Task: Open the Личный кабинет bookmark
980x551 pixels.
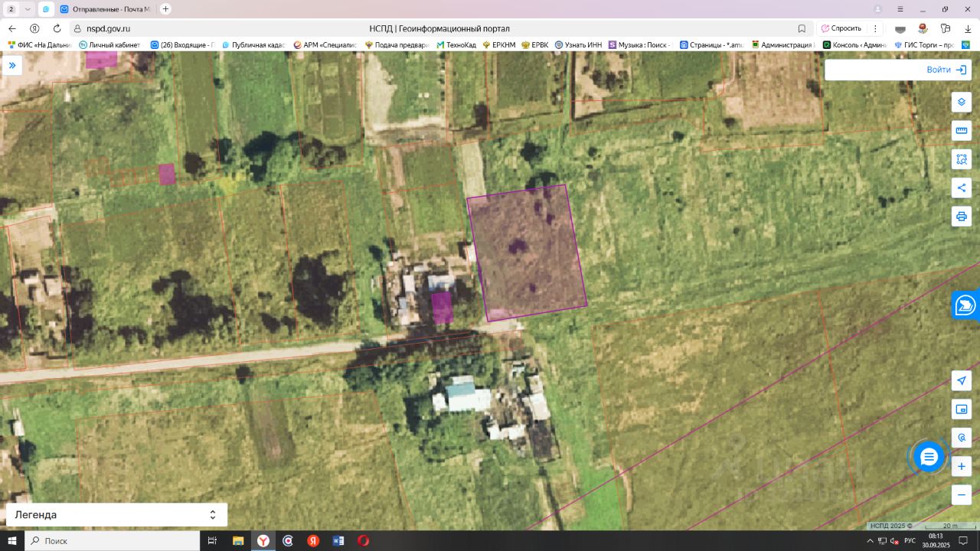Action: 109,45
